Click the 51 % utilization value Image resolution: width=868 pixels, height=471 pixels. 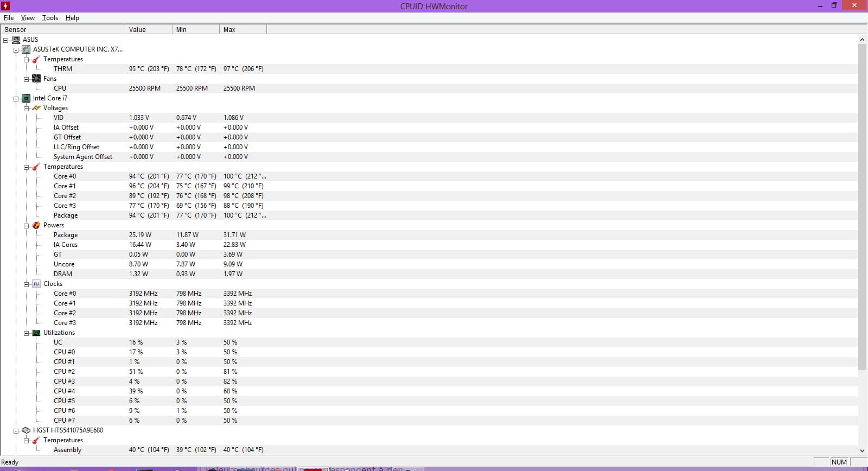pos(136,372)
